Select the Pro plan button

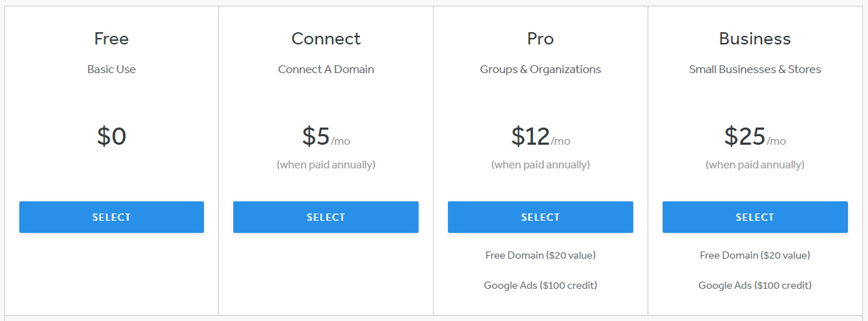[540, 217]
